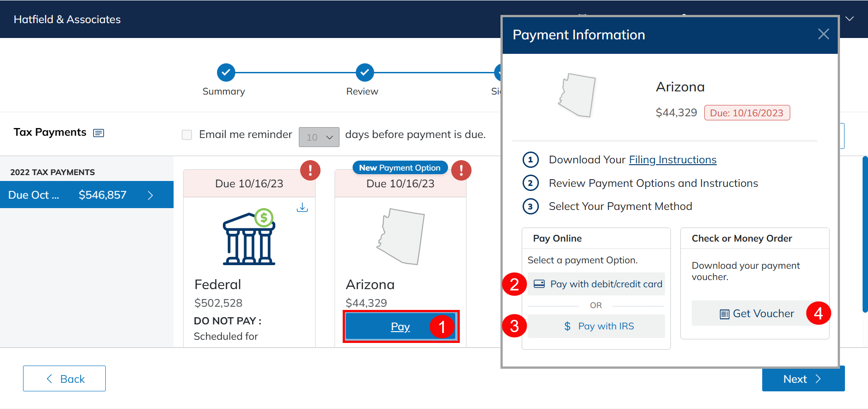868x409 pixels.
Task: Click the red alert icon on Arizona card
Action: pos(461,171)
